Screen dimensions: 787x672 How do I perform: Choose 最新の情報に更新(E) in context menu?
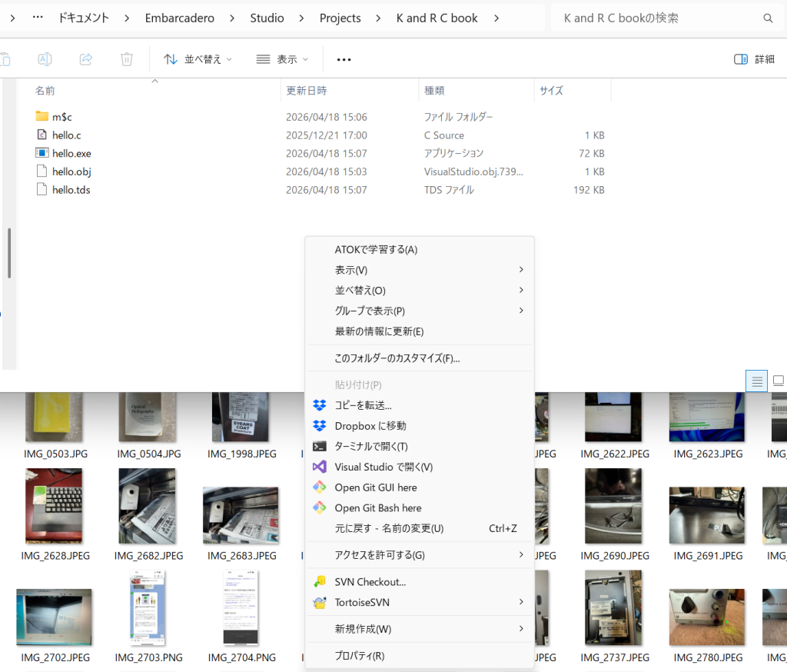[x=379, y=331]
